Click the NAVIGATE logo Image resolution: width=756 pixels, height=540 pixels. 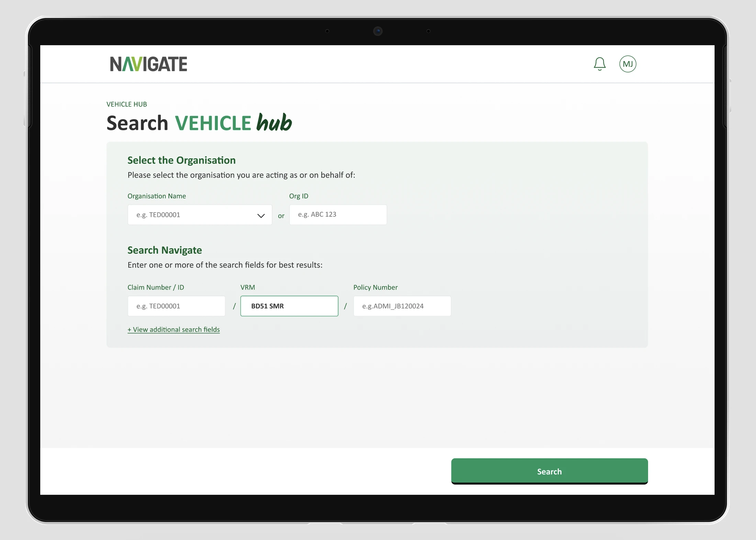(148, 64)
